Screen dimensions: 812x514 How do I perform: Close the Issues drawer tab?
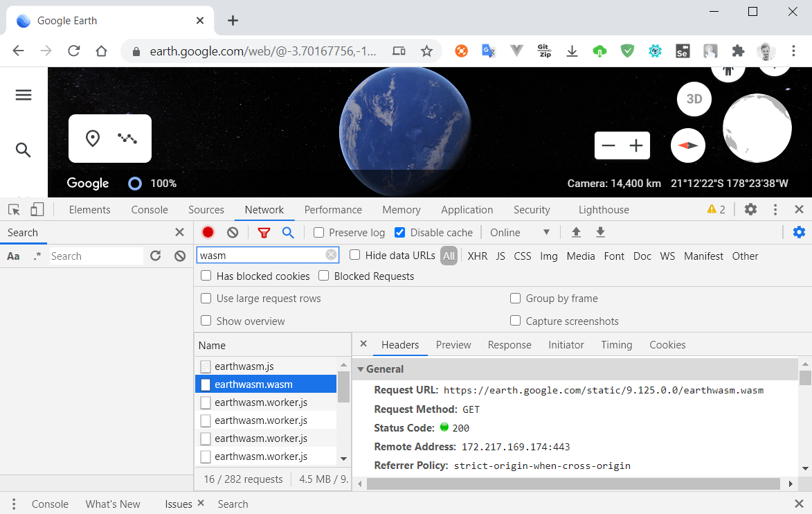pos(201,503)
